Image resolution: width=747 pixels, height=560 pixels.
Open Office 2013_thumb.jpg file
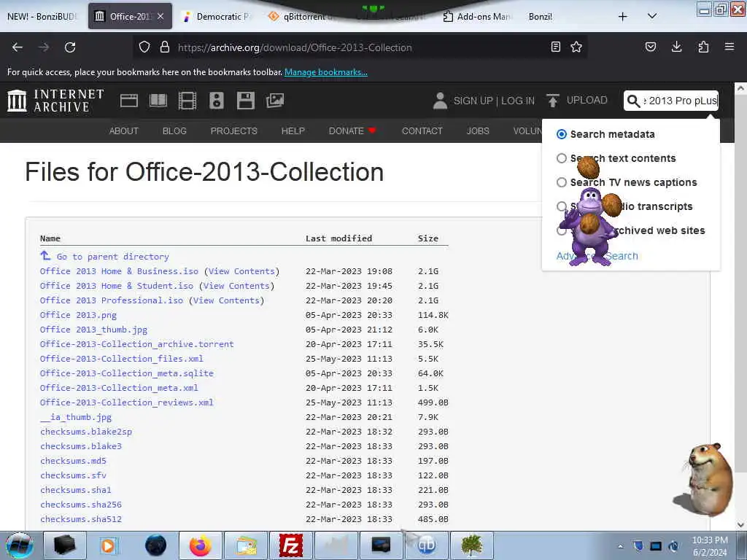pyautogui.click(x=94, y=330)
